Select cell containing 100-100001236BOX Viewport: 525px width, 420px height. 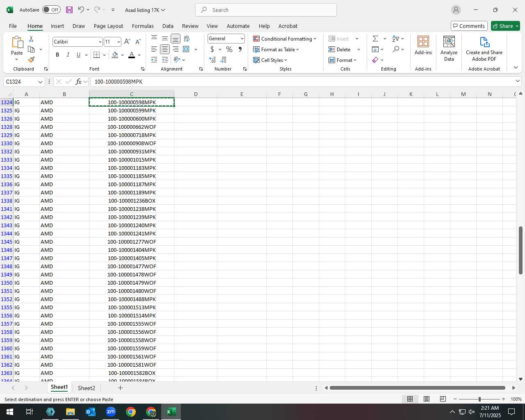point(132,201)
